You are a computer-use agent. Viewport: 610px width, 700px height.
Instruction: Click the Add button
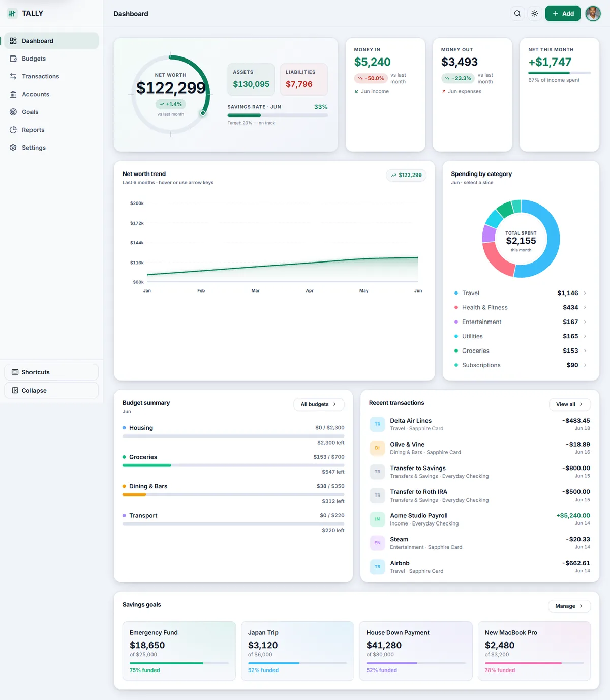tap(563, 14)
